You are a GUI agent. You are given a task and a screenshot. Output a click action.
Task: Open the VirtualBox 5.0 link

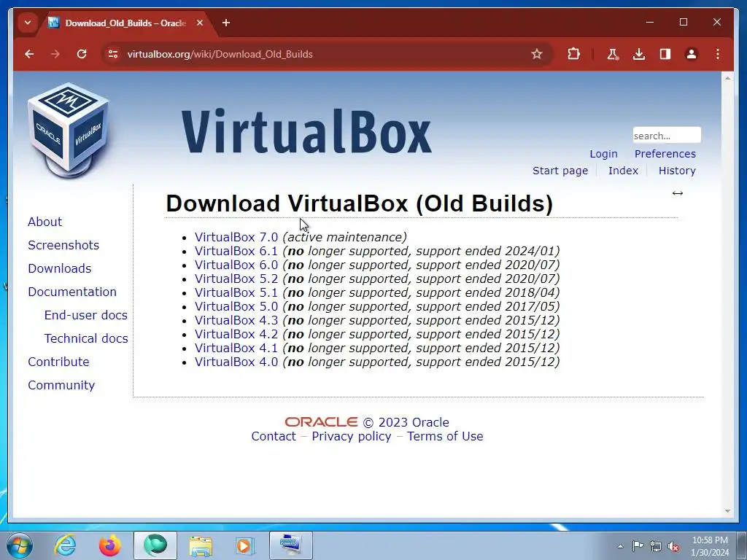tap(236, 306)
